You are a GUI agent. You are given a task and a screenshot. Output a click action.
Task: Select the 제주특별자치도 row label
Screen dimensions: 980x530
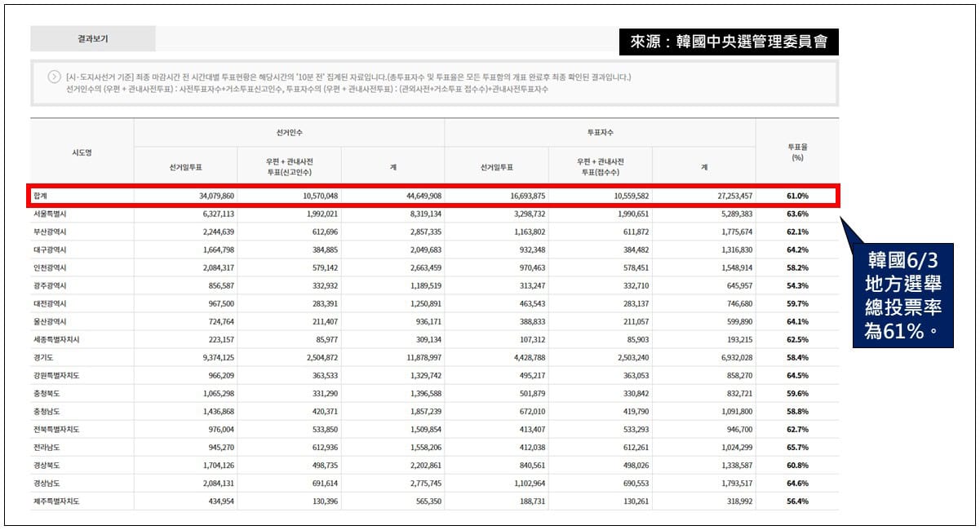pyautogui.click(x=56, y=501)
